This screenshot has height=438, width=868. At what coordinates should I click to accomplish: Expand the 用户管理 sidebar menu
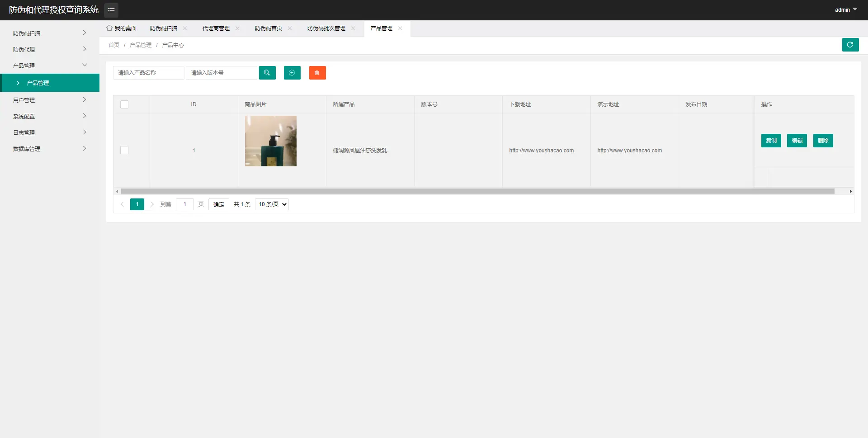[50, 100]
